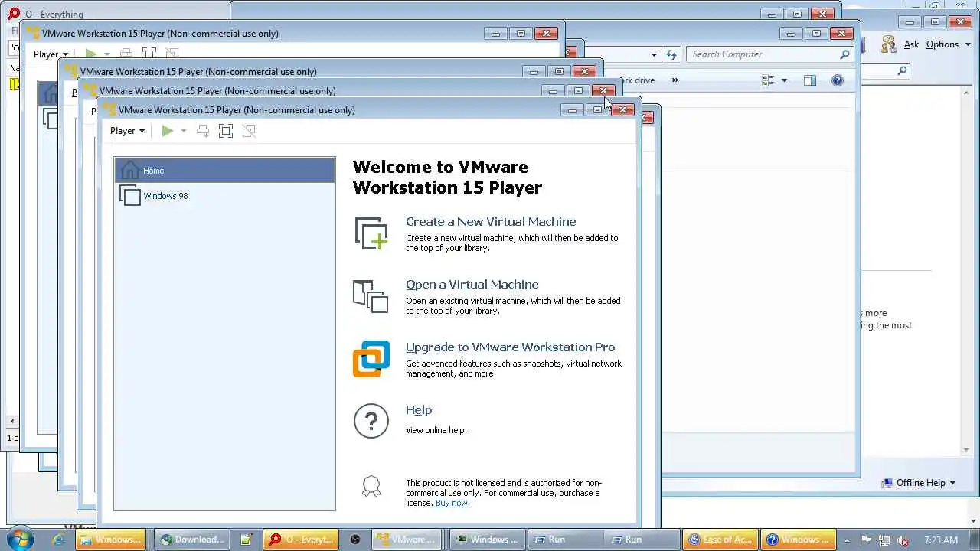Click the magnifier icon in Search Computer box
This screenshot has height=551, width=980.
point(844,54)
